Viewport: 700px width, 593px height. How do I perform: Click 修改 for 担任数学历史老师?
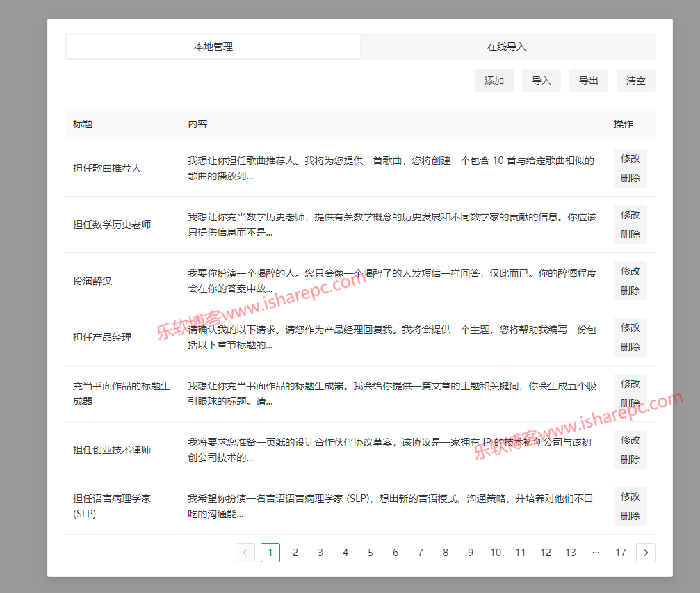coord(630,215)
